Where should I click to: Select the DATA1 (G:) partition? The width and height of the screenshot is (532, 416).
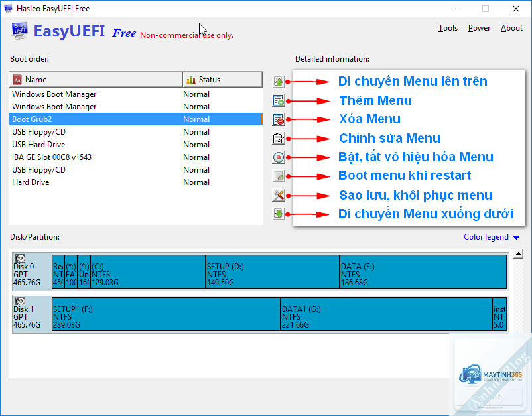click(387, 314)
